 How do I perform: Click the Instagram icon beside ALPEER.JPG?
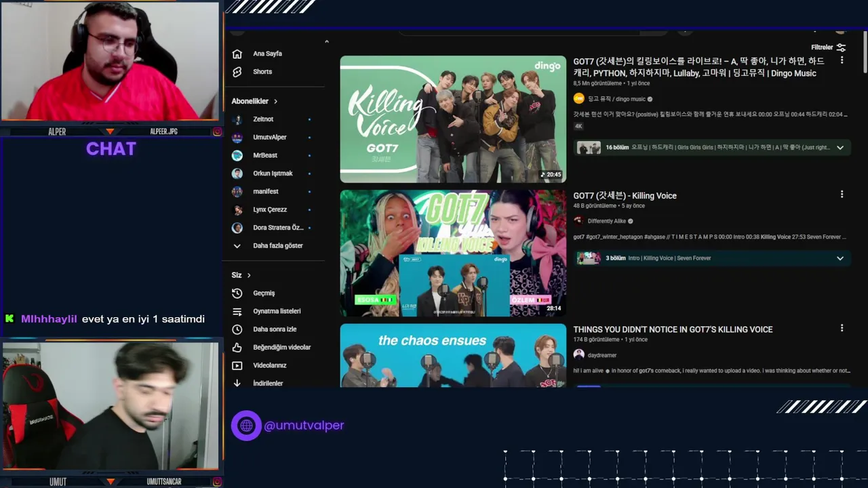pyautogui.click(x=217, y=131)
